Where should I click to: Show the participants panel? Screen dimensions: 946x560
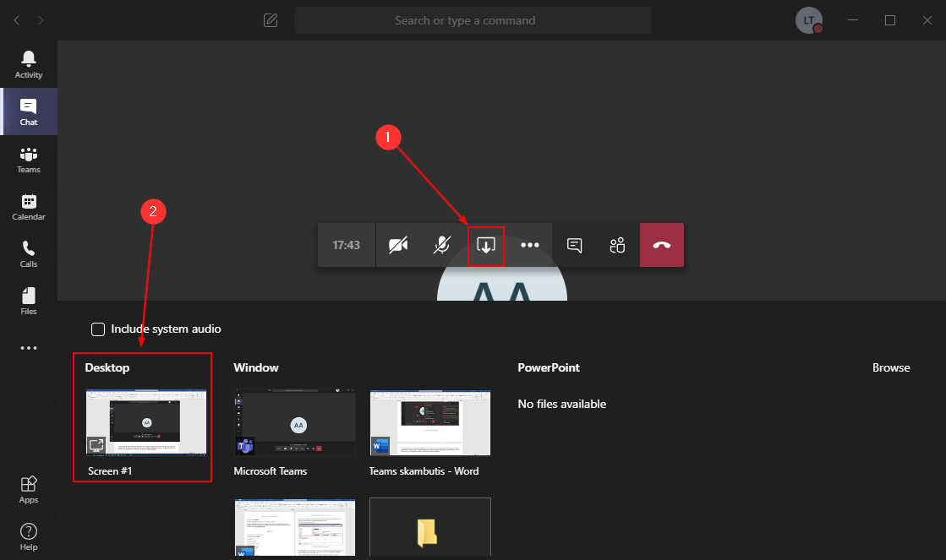(618, 245)
